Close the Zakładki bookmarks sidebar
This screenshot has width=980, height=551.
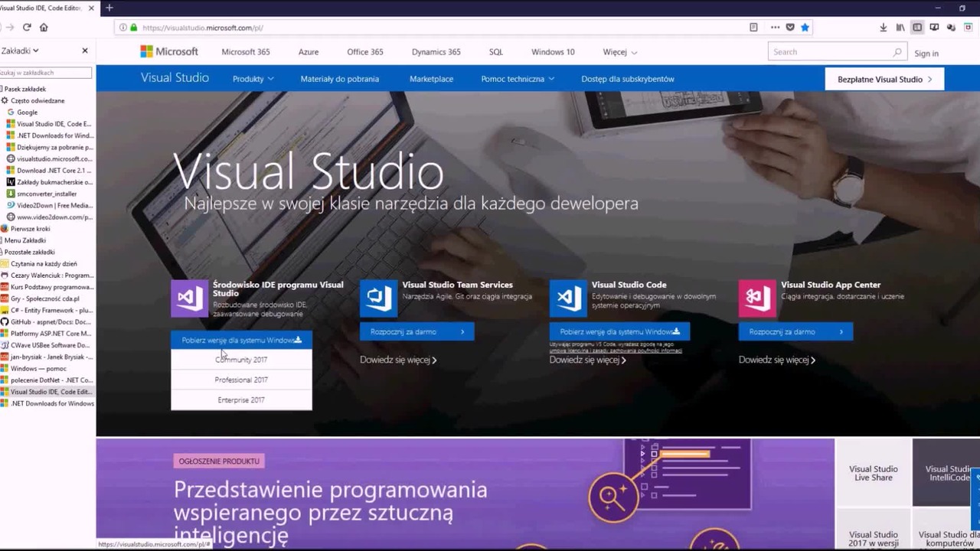[85, 51]
